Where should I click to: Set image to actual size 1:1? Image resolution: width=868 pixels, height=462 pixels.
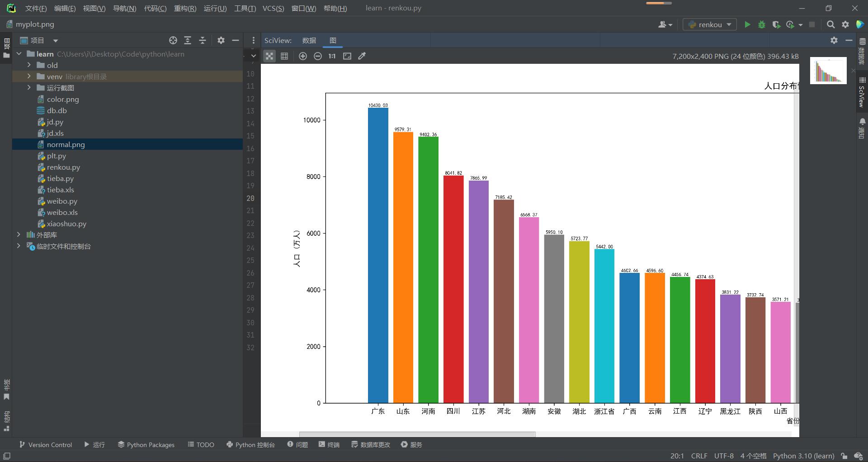tap(332, 56)
